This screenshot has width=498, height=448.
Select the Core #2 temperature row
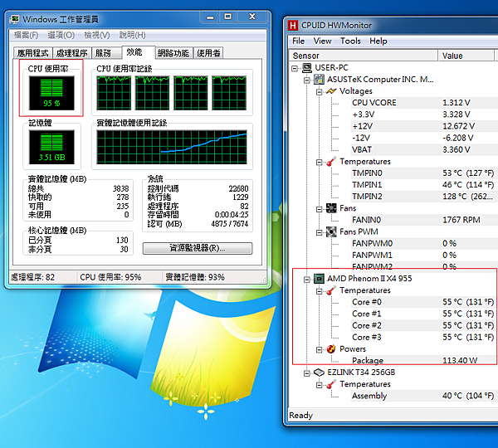[x=424, y=326]
